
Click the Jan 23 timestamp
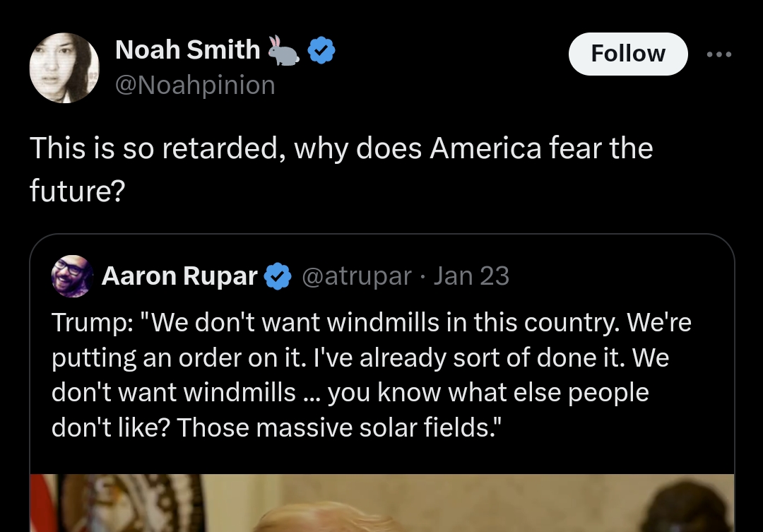tap(471, 276)
